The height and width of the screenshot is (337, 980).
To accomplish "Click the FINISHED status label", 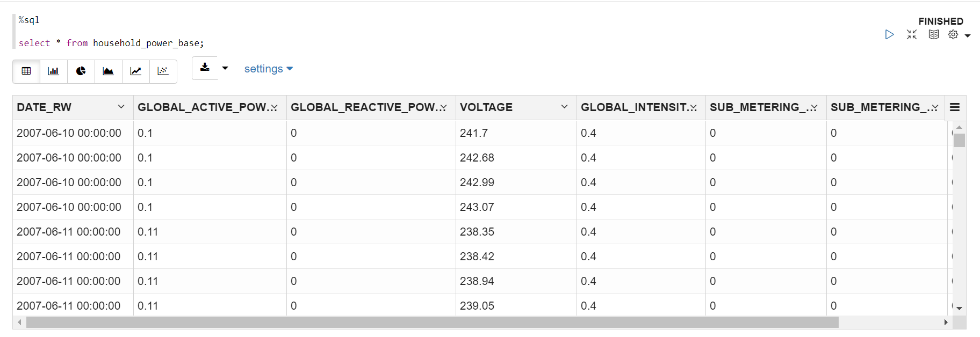I will coord(941,21).
